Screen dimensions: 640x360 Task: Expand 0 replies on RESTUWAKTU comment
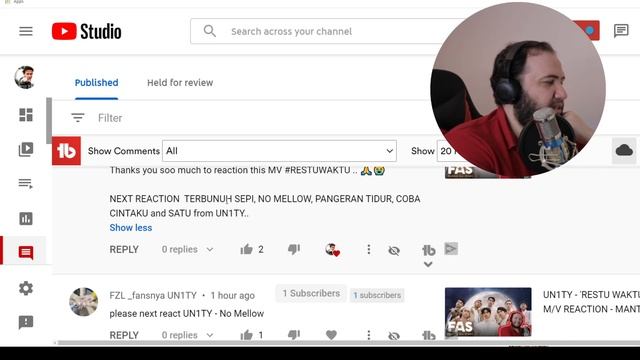click(187, 249)
